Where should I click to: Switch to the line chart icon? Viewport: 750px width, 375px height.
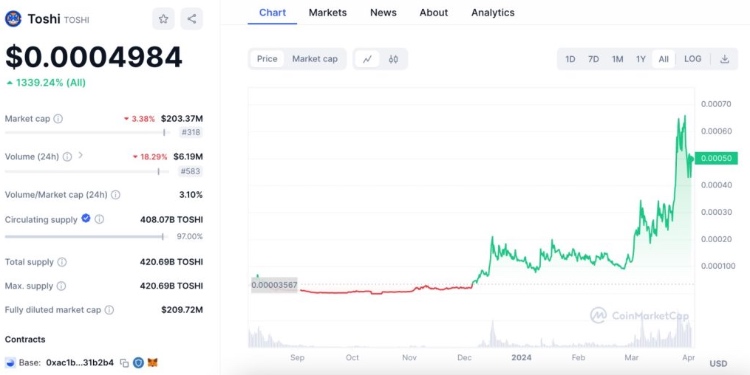[367, 59]
